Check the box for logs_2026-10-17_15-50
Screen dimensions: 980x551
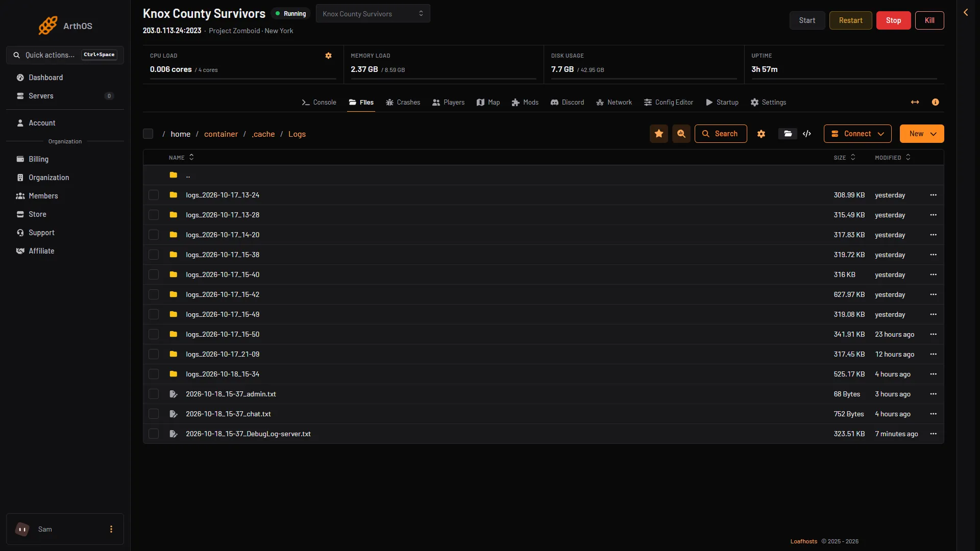[154, 334]
